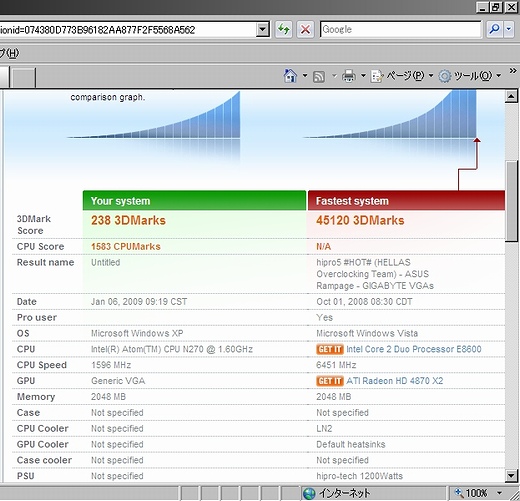
Task: Click the GET IT badge beside Intel Core 2 Duo
Action: pyautogui.click(x=330, y=349)
